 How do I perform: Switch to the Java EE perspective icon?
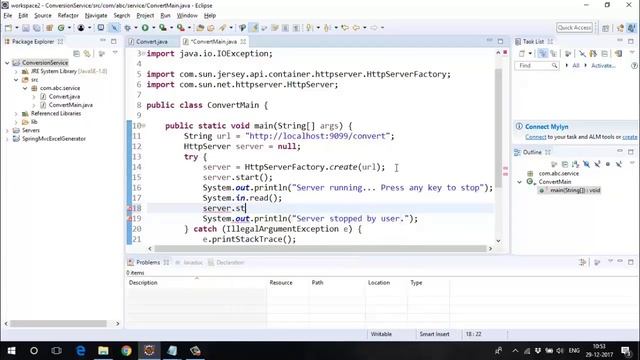tap(620, 28)
